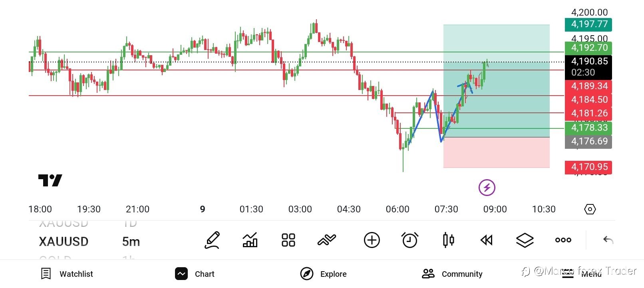Select the Chart tab
Screen dimensions: 644x288
click(x=195, y=274)
